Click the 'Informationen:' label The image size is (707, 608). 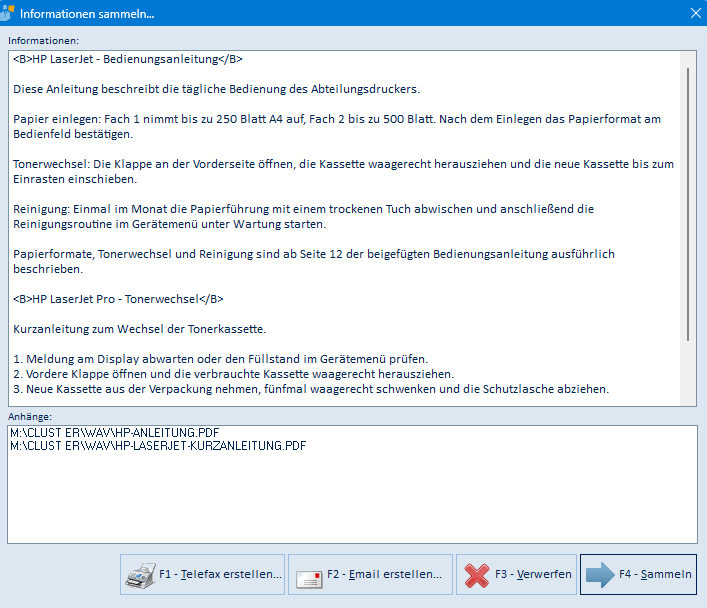click(x=43, y=41)
